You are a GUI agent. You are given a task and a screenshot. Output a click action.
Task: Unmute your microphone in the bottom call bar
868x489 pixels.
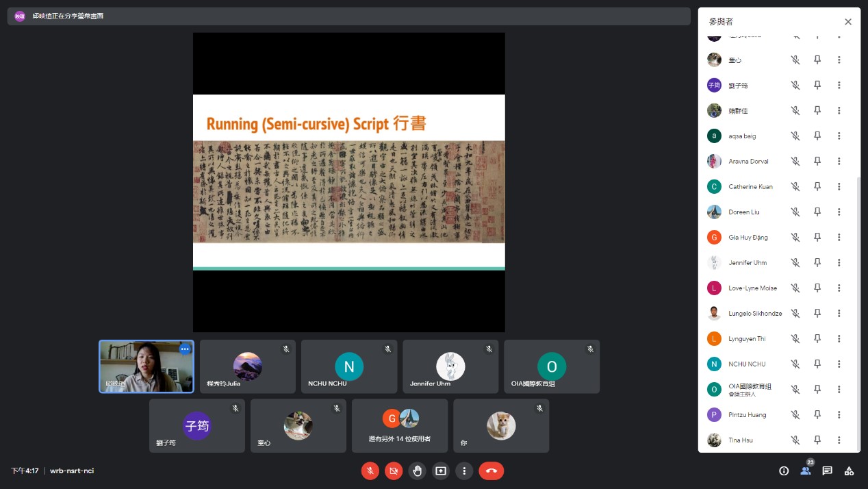pyautogui.click(x=370, y=471)
